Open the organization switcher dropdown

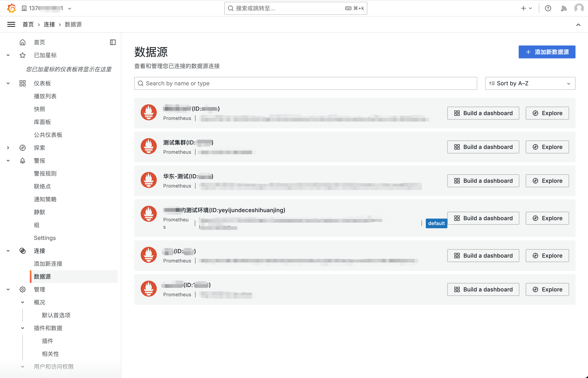click(47, 8)
